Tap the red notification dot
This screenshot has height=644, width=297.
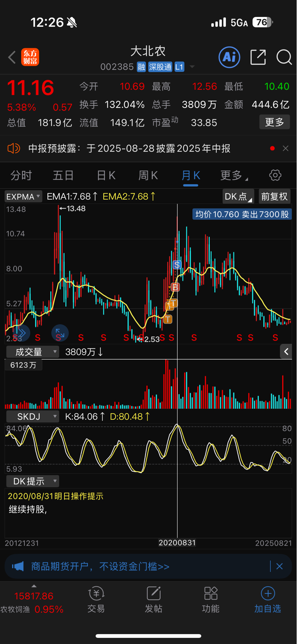(x=272, y=148)
